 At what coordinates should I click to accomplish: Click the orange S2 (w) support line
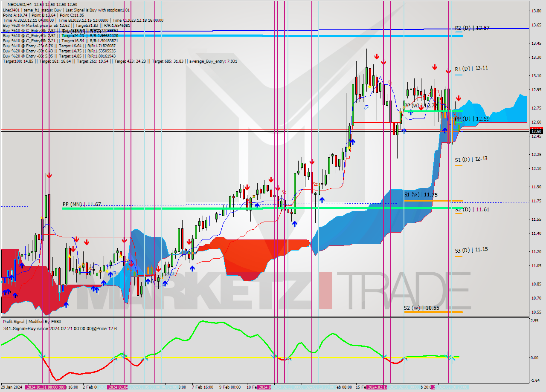433,312
